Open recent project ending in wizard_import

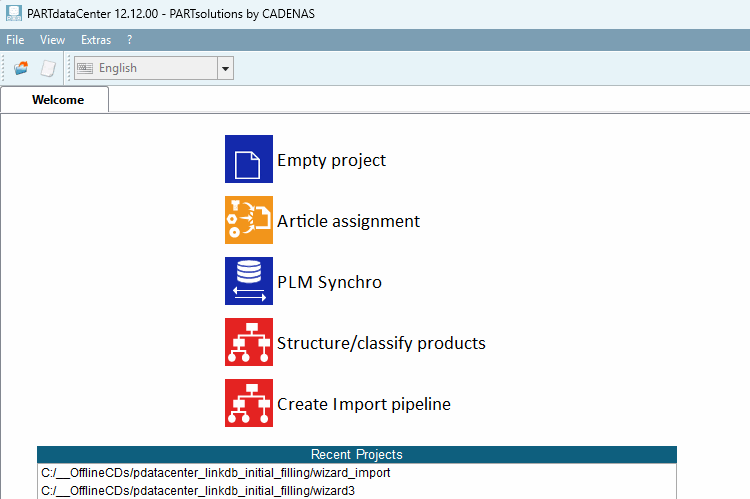(x=357, y=473)
